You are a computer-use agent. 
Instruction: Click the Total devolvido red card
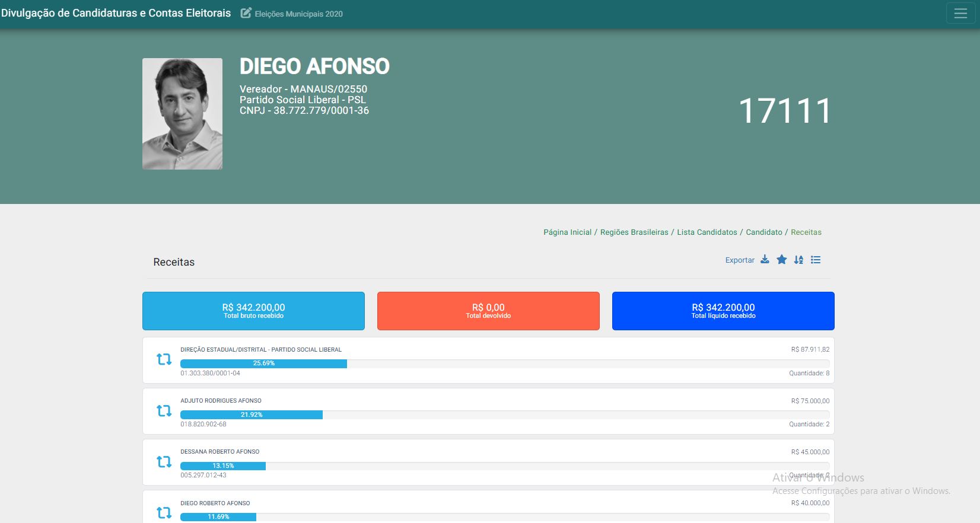click(x=488, y=311)
